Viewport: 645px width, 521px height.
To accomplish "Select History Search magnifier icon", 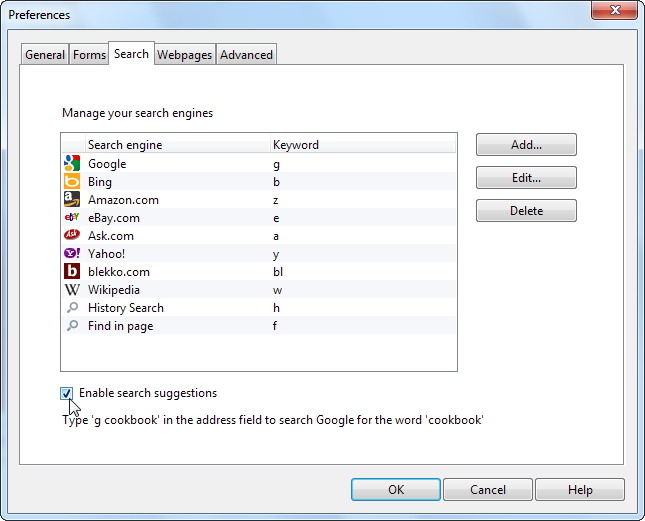I will click(x=72, y=308).
